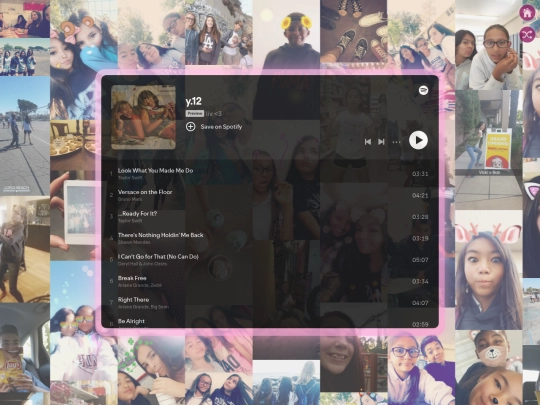540x405 pixels.
Task: Open the three-dot more options menu
Action: [x=396, y=142]
